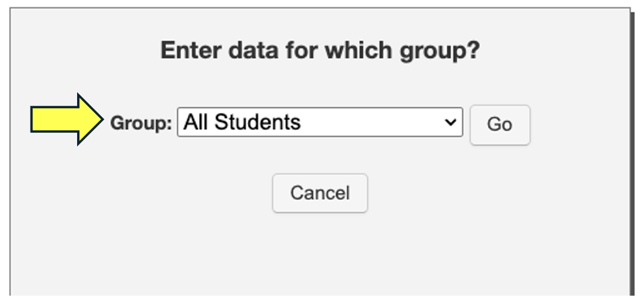
Task: Click the yellow arrow pointing to Group
Action: (x=66, y=119)
